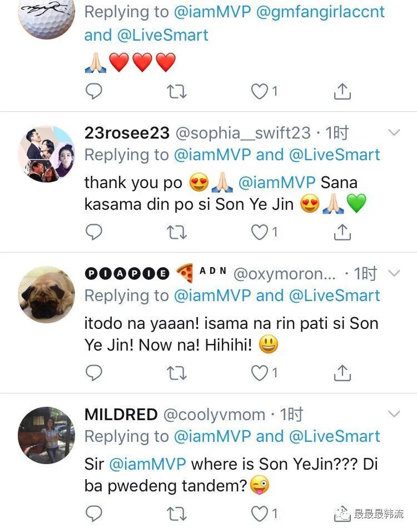The image size is (417, 532).
Task: Reply to the praying hands hearts tweet
Action: tap(94, 91)
